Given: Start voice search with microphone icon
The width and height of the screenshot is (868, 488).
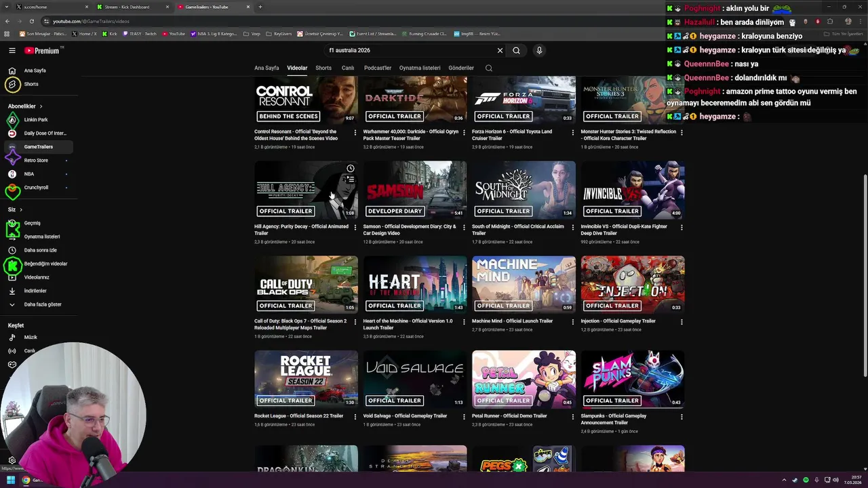Looking at the screenshot, I should click(539, 50).
